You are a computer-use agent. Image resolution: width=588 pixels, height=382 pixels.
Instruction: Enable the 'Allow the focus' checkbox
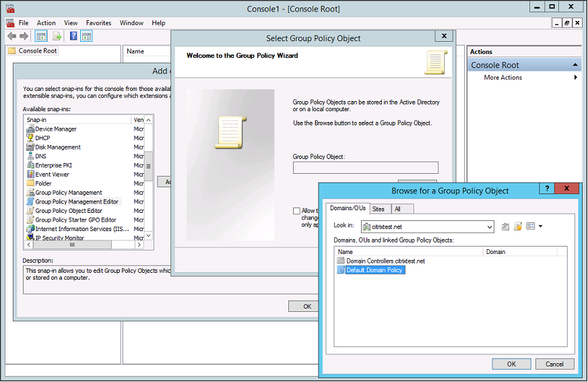(x=297, y=211)
